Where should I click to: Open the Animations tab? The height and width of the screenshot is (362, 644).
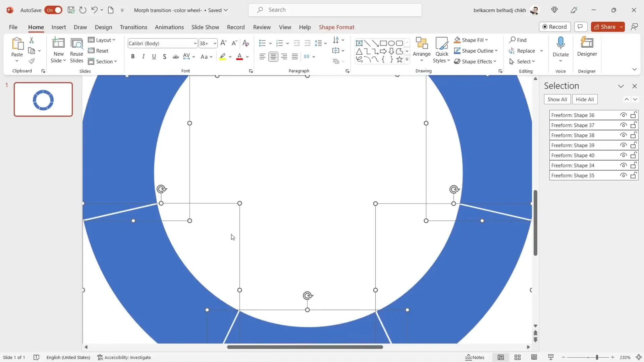click(x=169, y=27)
